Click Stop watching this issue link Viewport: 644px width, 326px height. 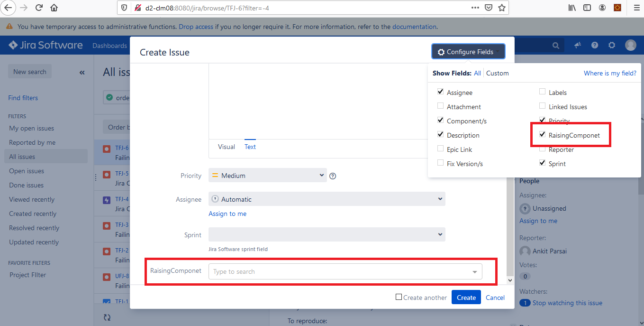click(567, 303)
